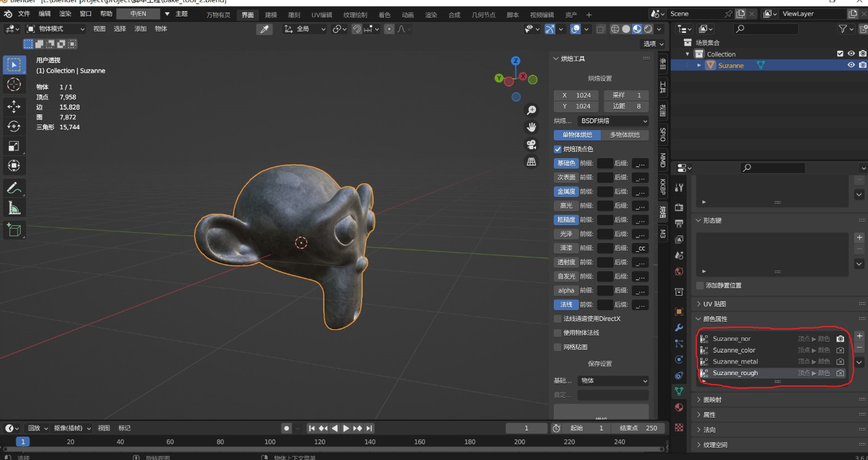Image resolution: width=868 pixels, height=460 pixels.
Task: Switch to rendered viewport shading
Action: [x=648, y=29]
